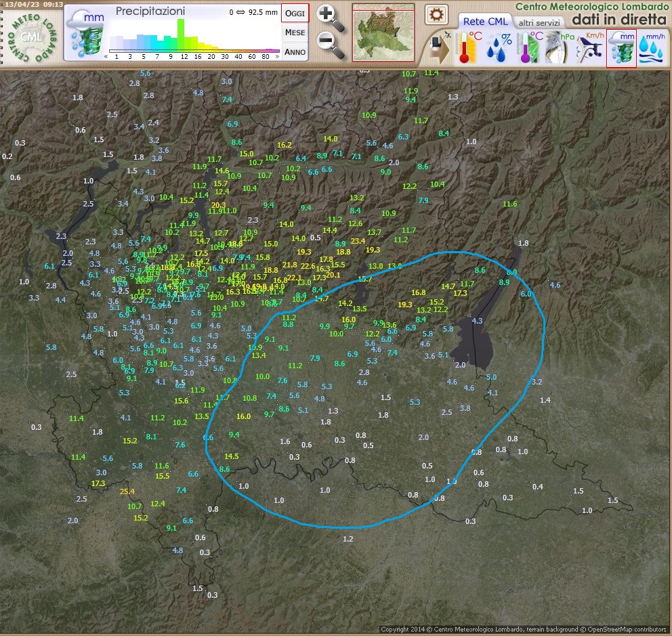Open the altri servizi tab
672x637 pixels.
tap(539, 23)
